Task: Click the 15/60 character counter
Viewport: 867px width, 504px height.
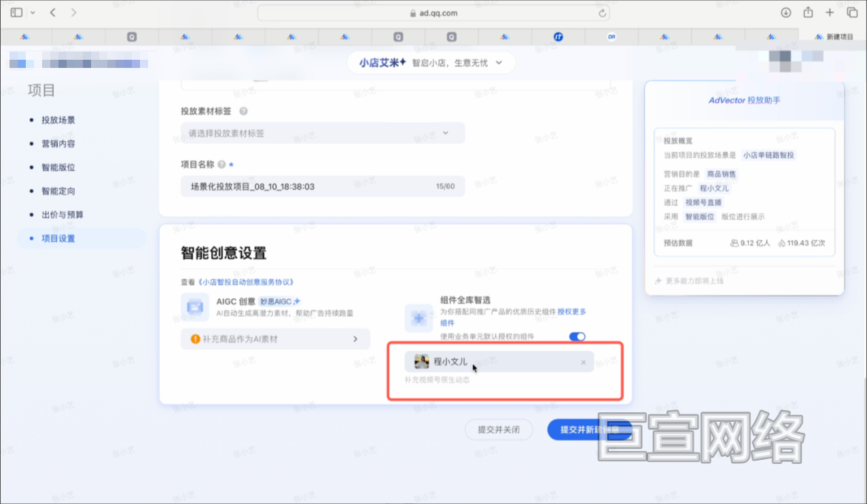Action: [446, 186]
